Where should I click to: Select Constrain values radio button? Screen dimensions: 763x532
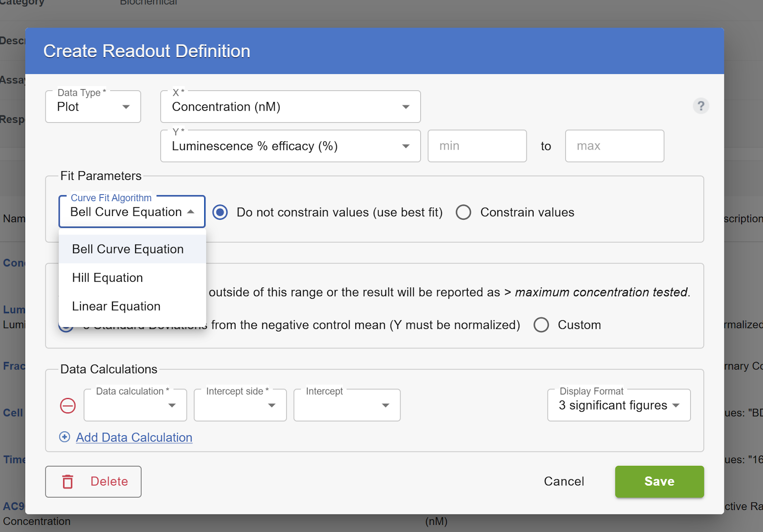[x=463, y=212]
